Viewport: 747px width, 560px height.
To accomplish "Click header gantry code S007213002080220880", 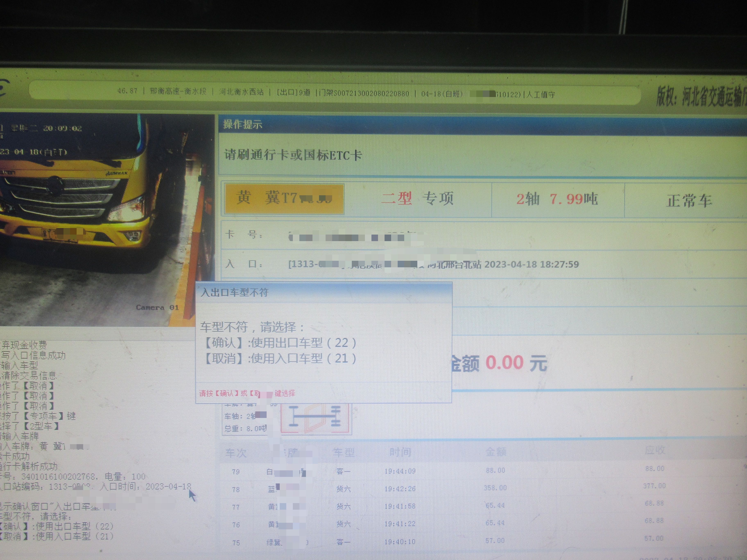I will point(371,93).
